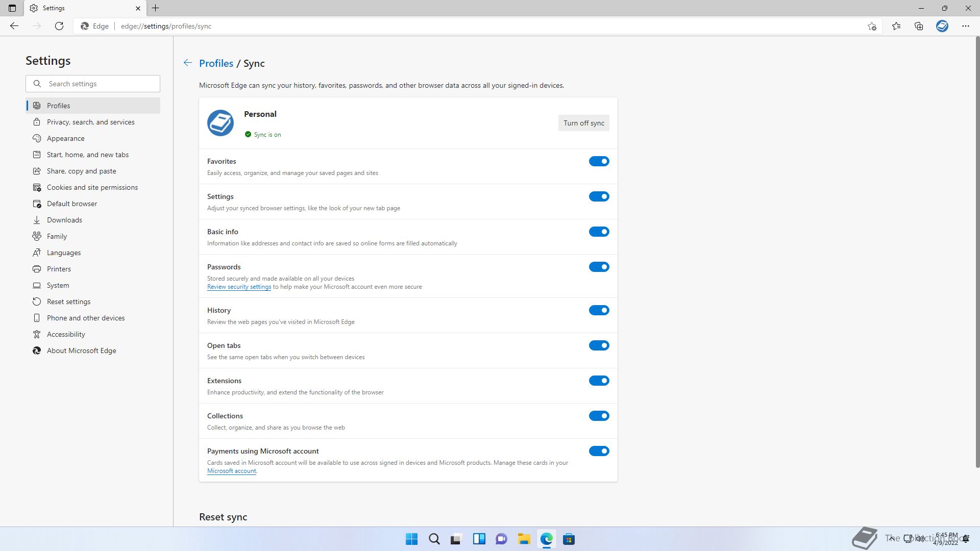Open taskbar Search icon
The width and height of the screenshot is (980, 551).
click(x=434, y=539)
